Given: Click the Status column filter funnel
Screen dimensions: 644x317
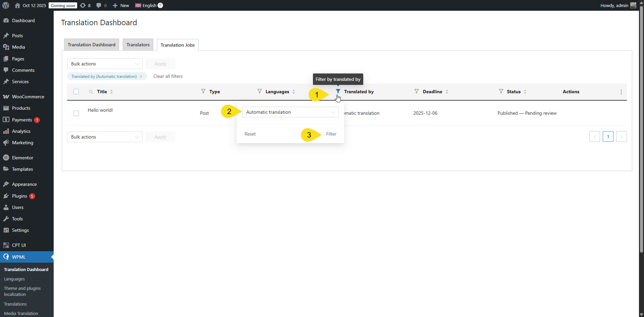Looking at the screenshot, I should [x=501, y=91].
